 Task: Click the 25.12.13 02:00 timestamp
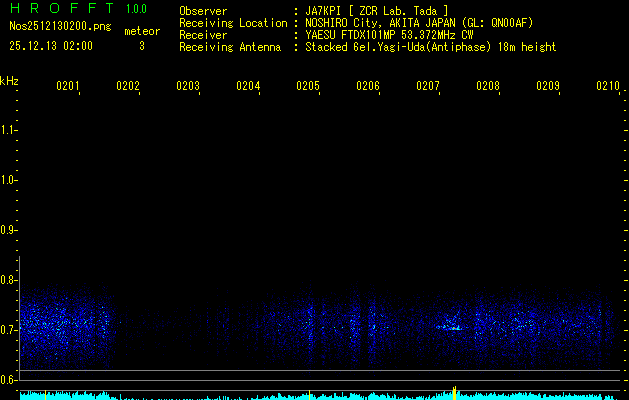coord(51,46)
